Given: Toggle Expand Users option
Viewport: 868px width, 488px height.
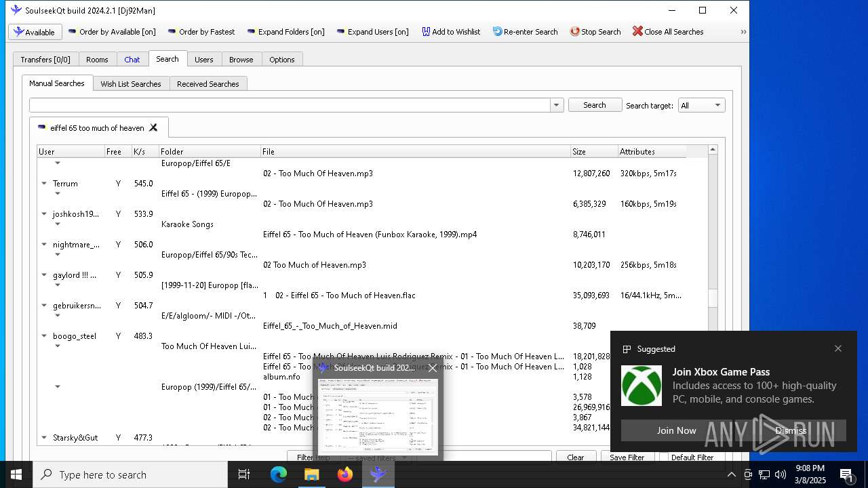Looking at the screenshot, I should point(372,32).
